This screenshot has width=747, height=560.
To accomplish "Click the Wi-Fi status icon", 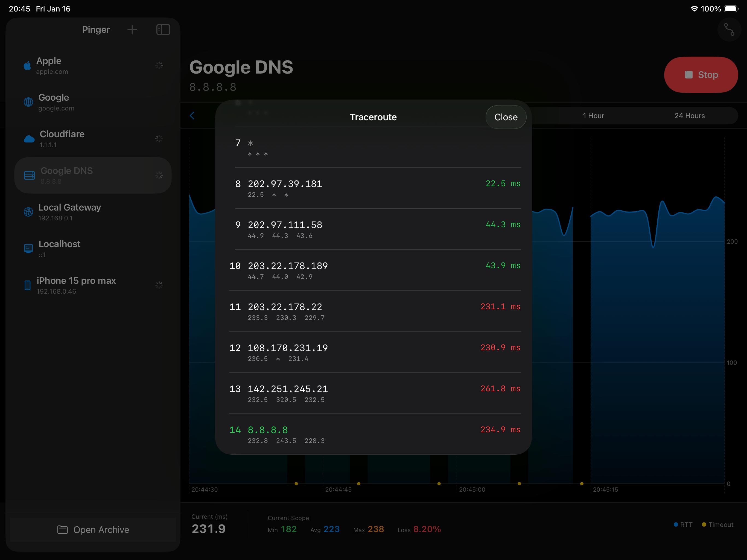I will 694,9.
